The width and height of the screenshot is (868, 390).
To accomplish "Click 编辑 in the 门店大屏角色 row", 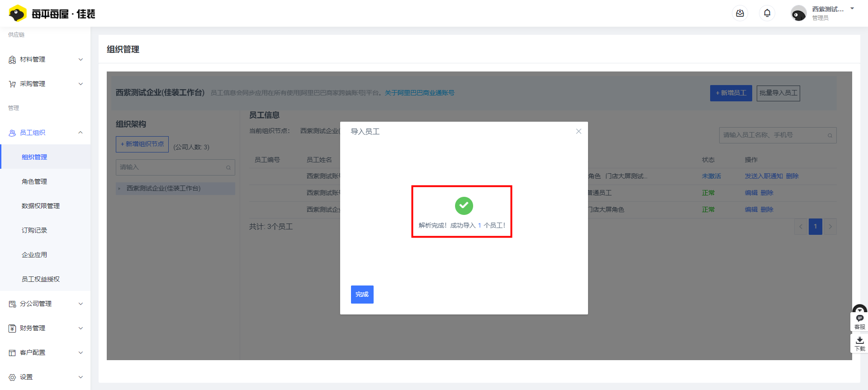I will click(751, 209).
